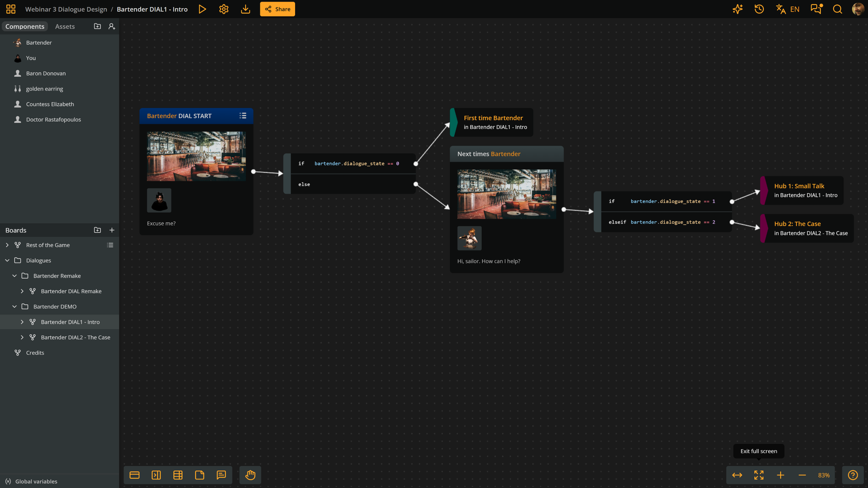This screenshot has height=488, width=868.
Task: Open the project overview grid icon
Action: pyautogui.click(x=11, y=9)
